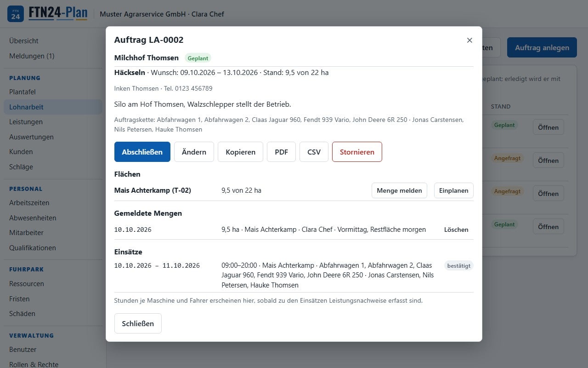Click Einplanen for Mais Achterkamp
Image resolution: width=588 pixels, height=368 pixels.
454,190
